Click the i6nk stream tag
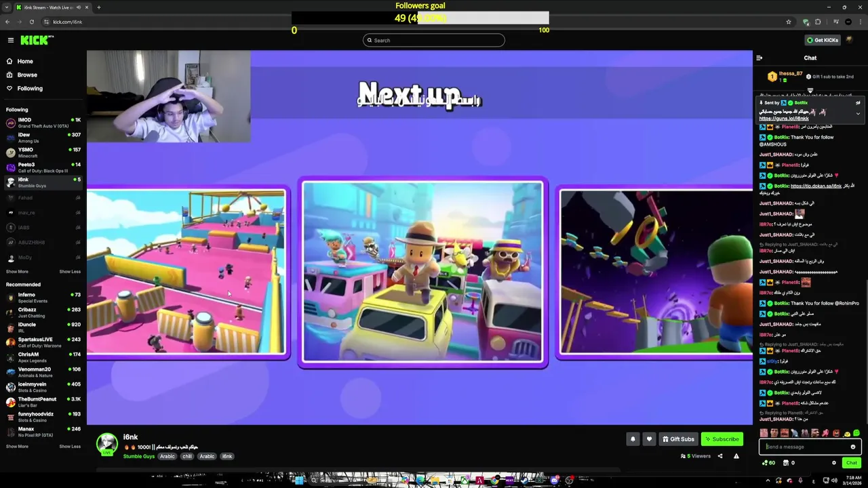The width and height of the screenshot is (868, 488). pos(227,456)
